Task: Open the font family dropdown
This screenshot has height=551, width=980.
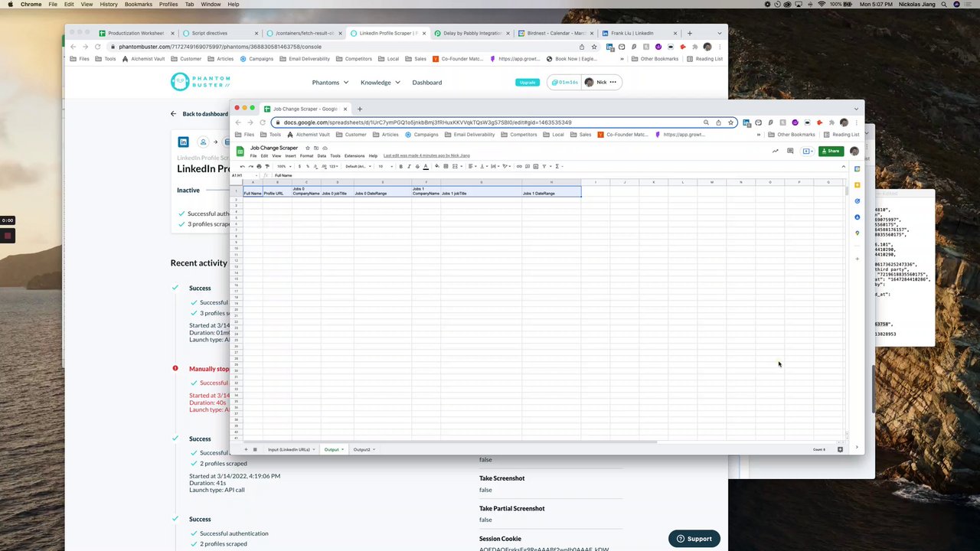Action: tap(358, 166)
